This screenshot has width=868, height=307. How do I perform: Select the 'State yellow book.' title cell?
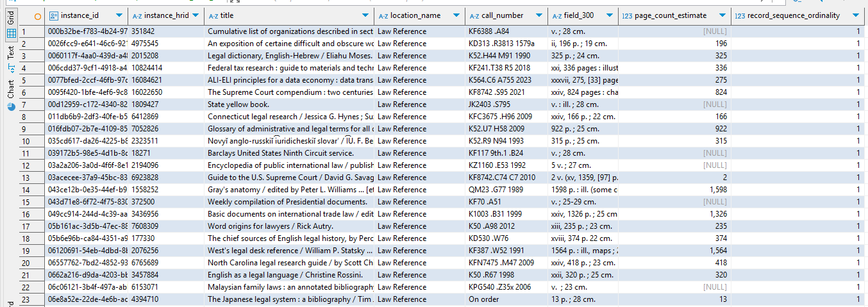click(x=289, y=104)
